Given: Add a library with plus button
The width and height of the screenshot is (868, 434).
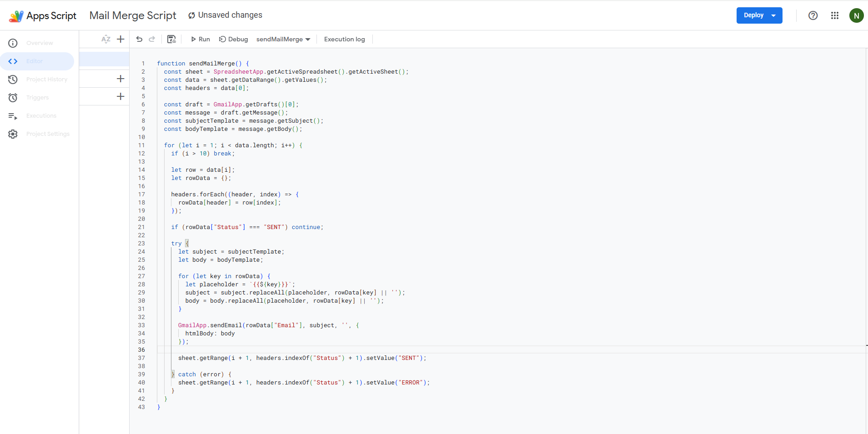Looking at the screenshot, I should [x=120, y=79].
